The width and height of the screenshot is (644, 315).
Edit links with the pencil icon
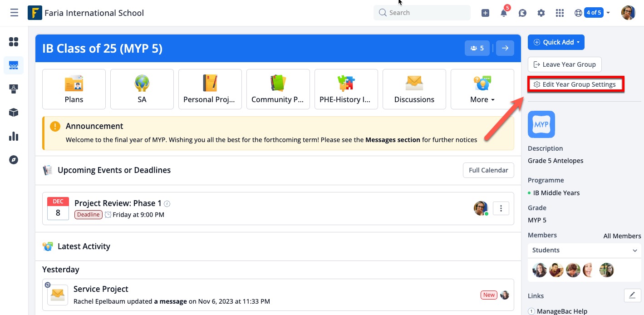632,295
